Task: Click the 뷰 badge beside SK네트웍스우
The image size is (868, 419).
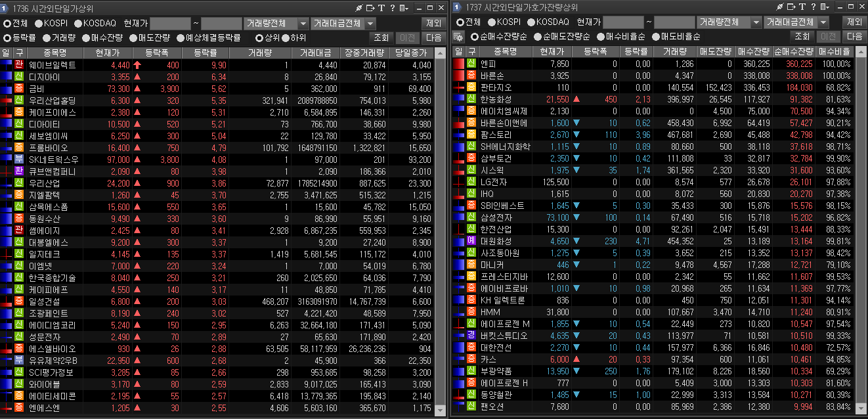Action: 19,160
